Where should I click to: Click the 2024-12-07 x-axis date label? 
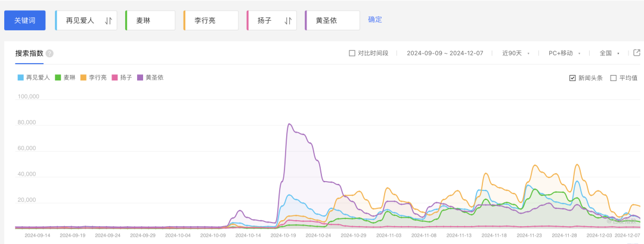[x=627, y=236]
